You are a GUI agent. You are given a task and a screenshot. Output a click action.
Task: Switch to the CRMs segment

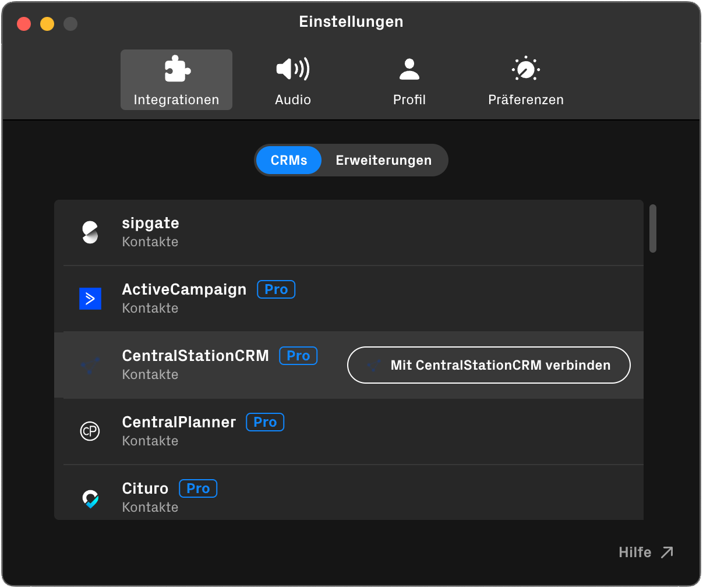click(x=289, y=160)
